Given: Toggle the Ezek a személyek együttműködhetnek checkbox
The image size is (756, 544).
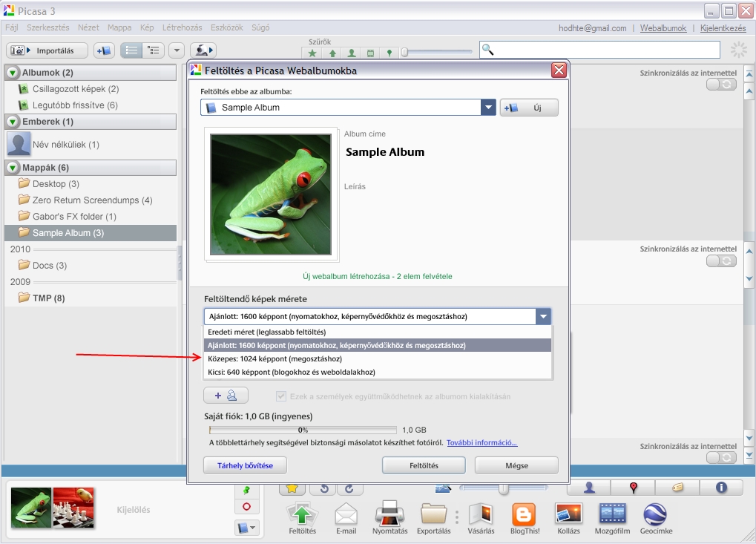Looking at the screenshot, I should (281, 396).
